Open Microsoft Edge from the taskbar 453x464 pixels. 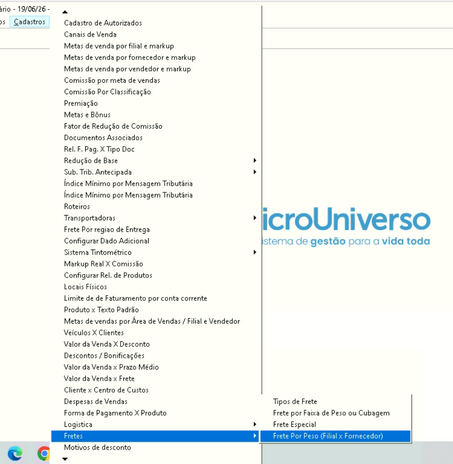click(15, 453)
